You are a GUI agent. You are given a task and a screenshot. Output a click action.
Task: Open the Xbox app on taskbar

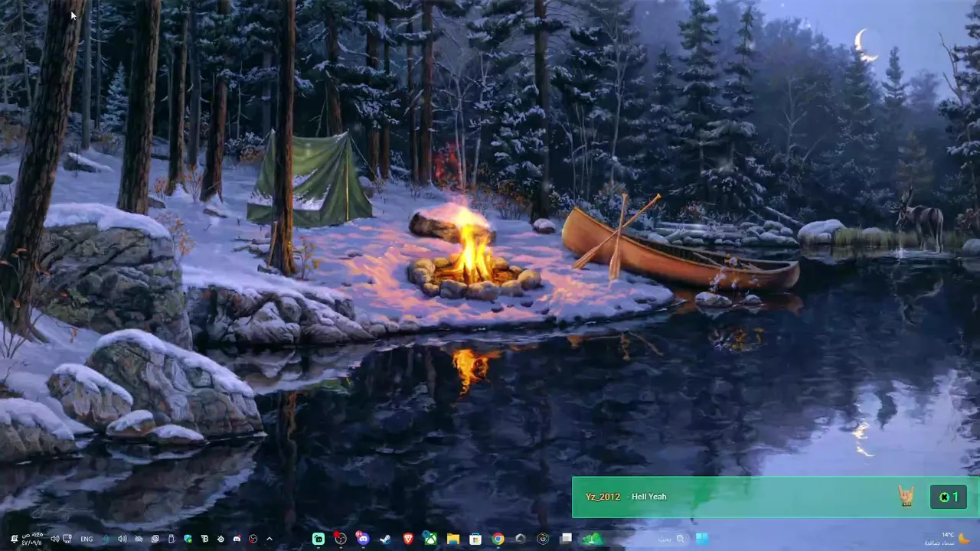click(x=430, y=539)
